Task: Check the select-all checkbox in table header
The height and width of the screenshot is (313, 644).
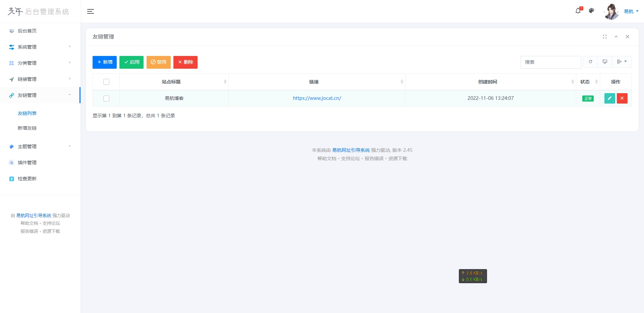Action: (106, 82)
